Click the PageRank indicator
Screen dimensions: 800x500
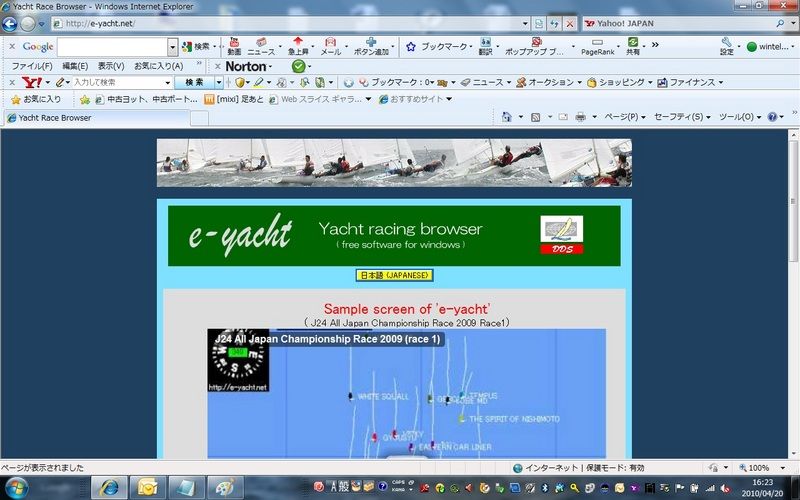pyautogui.click(x=597, y=47)
